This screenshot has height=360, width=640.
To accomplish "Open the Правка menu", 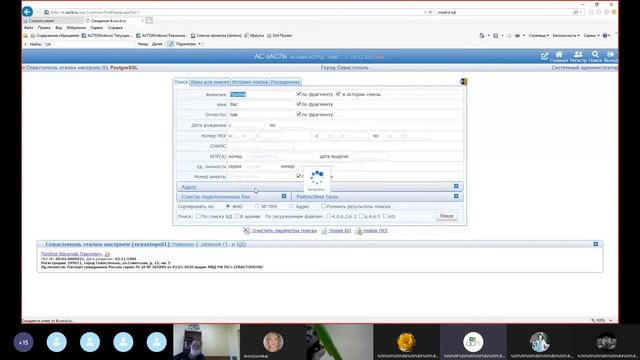I will (x=44, y=28).
